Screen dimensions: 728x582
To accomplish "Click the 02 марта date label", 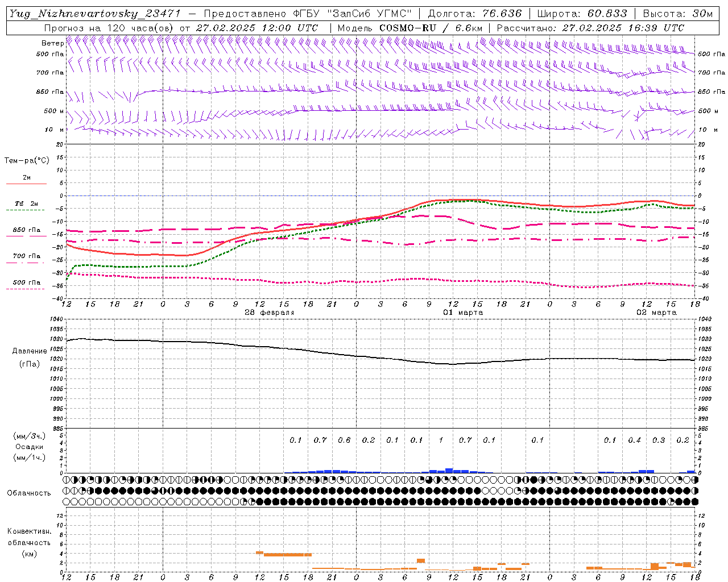I will pos(656,313).
